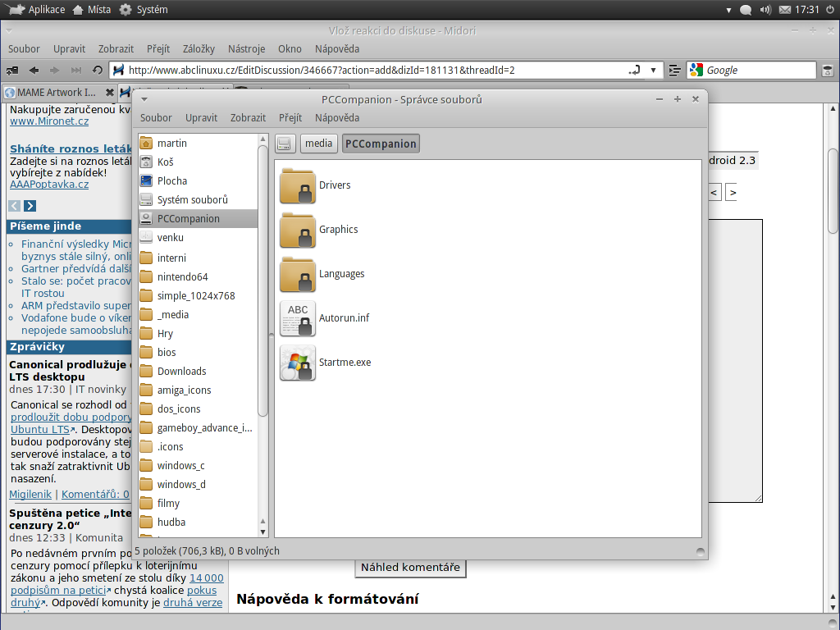Click Midori new tab toolbar icon
Viewport: 840px width, 630px height.
coord(11,71)
